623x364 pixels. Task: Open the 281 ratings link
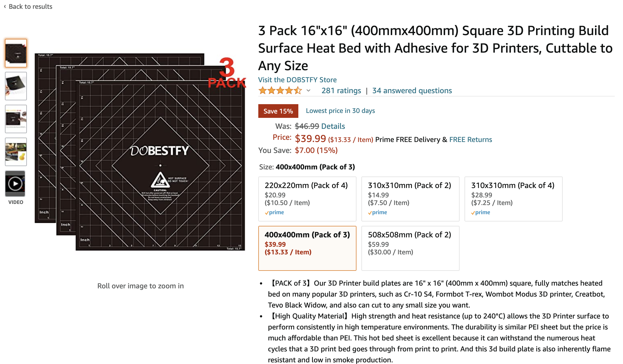(x=341, y=91)
